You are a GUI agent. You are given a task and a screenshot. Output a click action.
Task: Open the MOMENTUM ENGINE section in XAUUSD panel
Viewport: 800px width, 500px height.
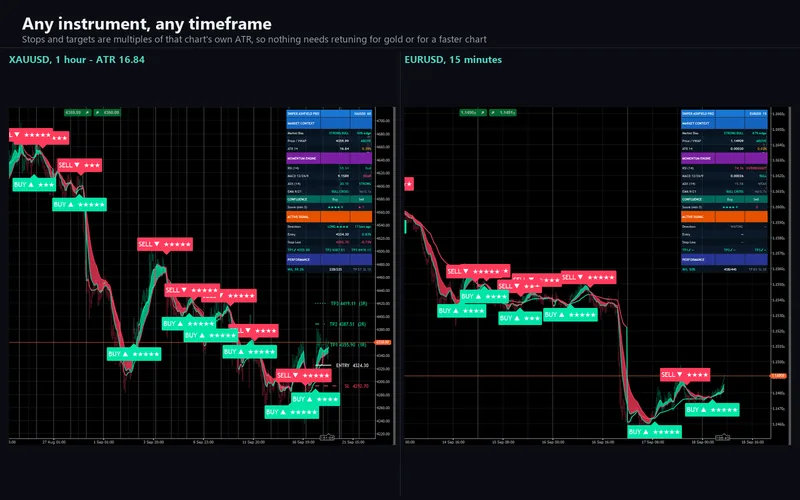coord(329,158)
